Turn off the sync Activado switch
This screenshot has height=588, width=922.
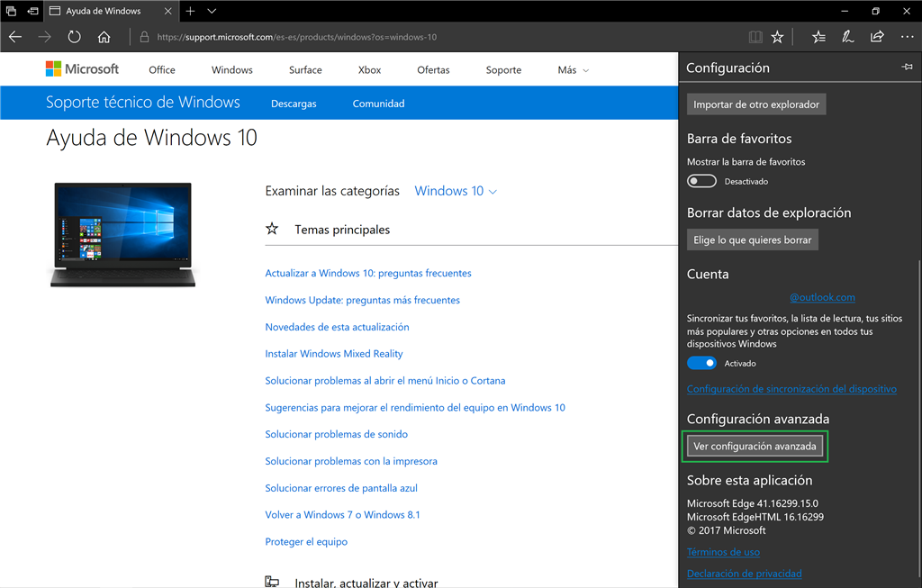tap(701, 363)
